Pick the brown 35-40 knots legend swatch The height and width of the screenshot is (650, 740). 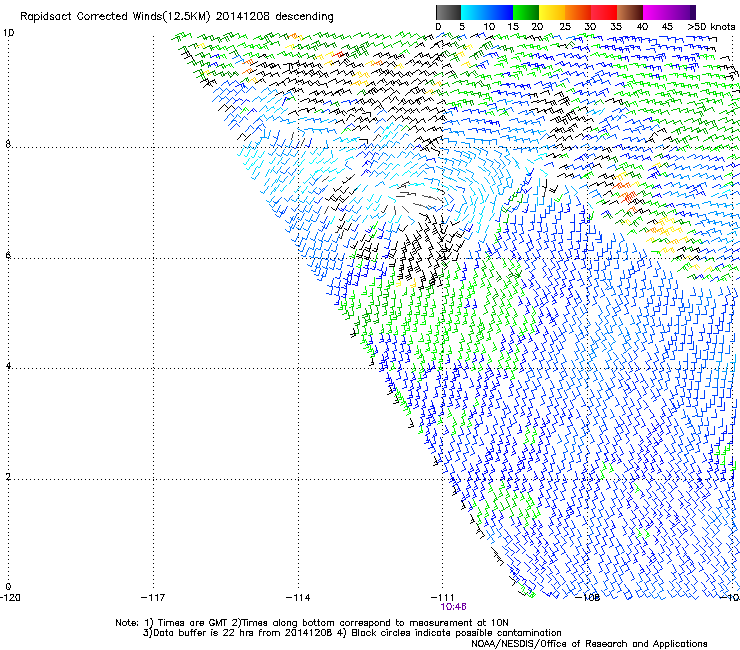(x=630, y=12)
